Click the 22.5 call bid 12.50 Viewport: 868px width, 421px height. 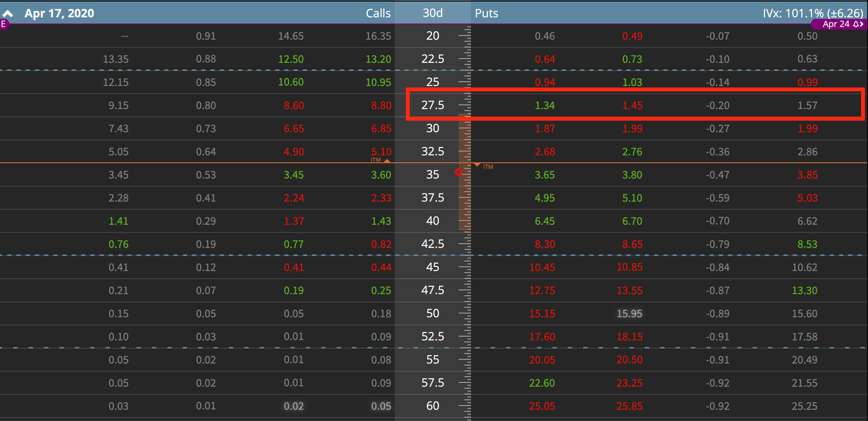(291, 59)
